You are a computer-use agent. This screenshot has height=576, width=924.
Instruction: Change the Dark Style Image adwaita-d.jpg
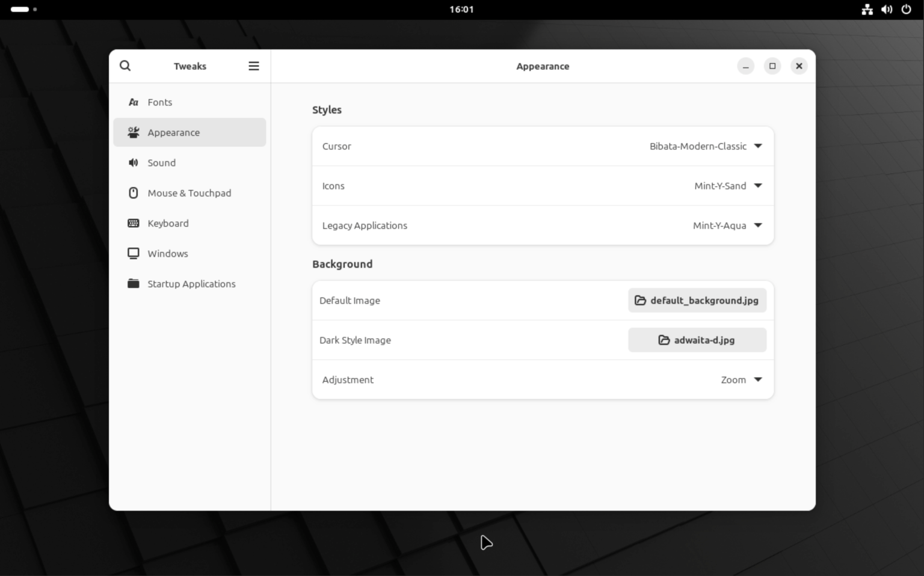(x=697, y=340)
